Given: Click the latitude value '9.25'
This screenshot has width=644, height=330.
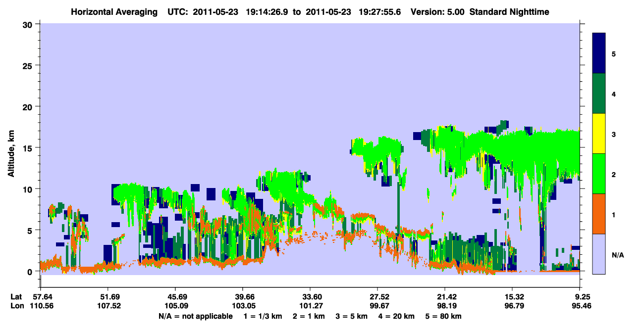Looking at the screenshot, I should point(582,297).
